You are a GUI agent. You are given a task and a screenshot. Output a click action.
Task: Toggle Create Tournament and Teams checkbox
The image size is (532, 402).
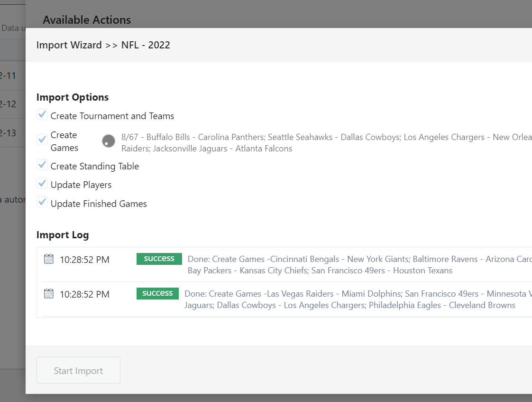tap(42, 114)
